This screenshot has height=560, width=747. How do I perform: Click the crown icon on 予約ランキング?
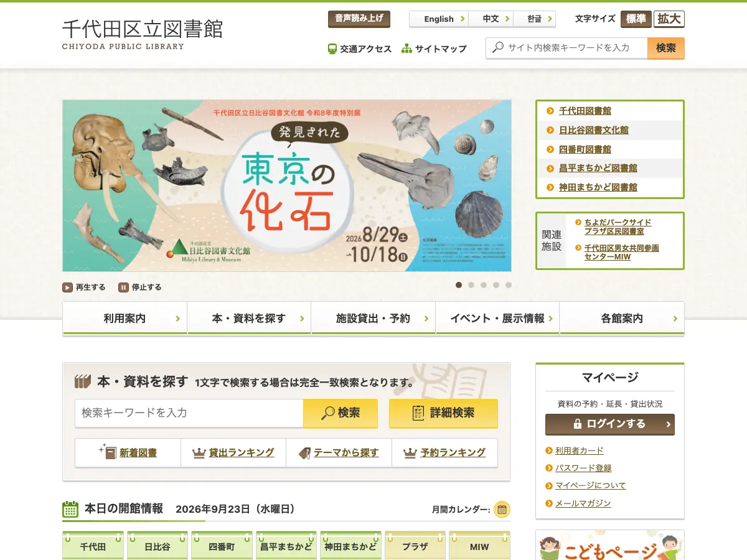click(410, 453)
